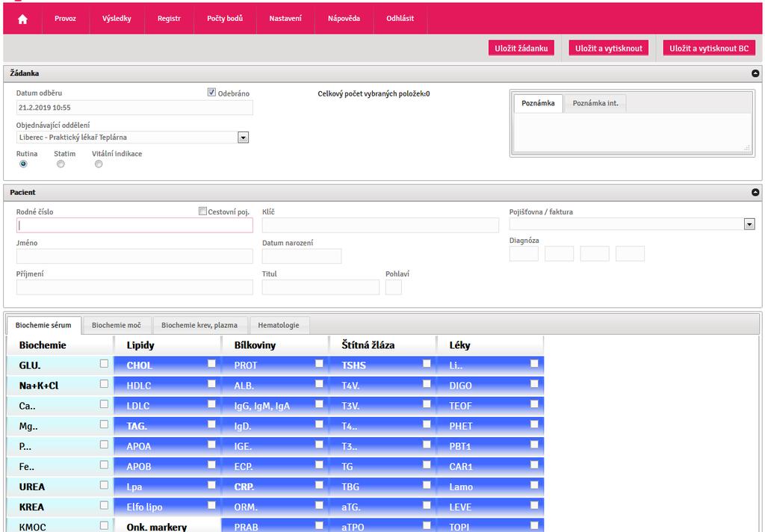
Task: Check the CRP. test checkbox
Action: (x=319, y=485)
